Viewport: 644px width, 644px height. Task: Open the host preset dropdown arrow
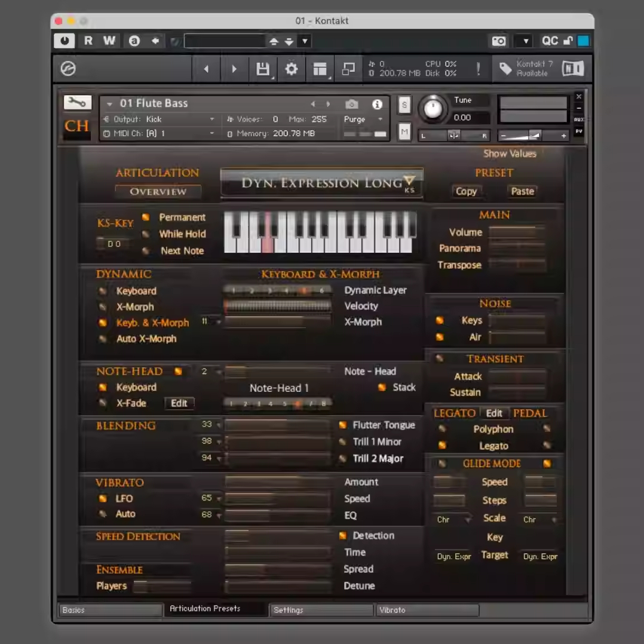(305, 41)
